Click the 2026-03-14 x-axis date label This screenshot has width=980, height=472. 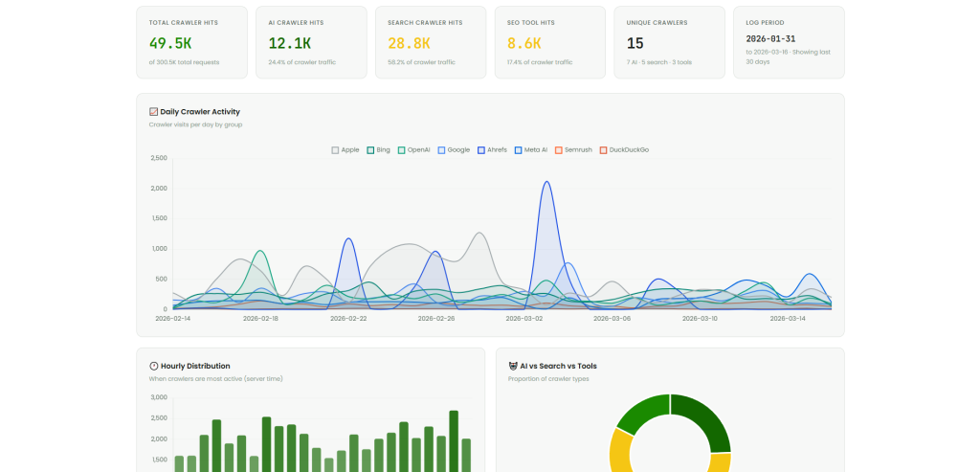tap(789, 318)
